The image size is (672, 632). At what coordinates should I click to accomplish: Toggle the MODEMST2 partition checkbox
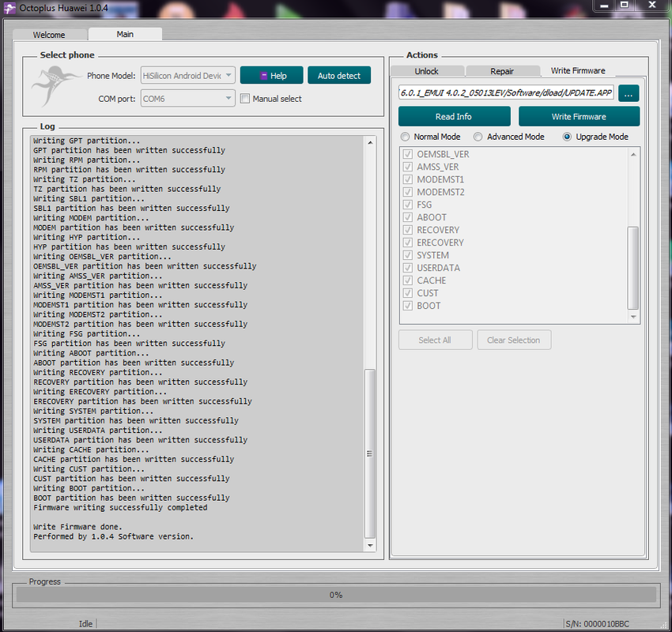[408, 192]
